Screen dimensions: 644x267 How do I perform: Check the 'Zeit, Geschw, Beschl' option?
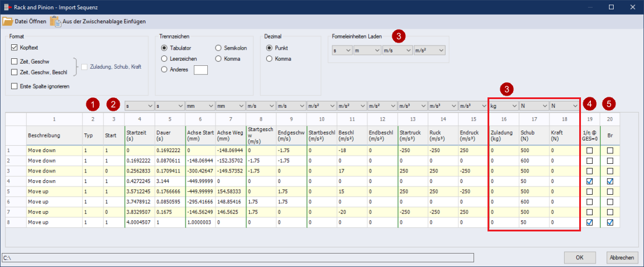tap(15, 72)
